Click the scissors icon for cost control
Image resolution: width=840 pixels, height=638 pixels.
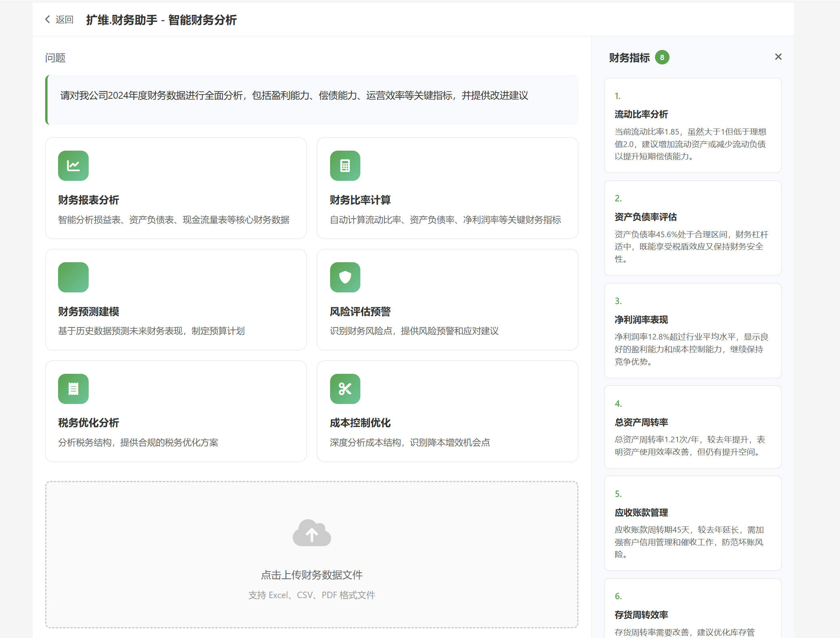coord(345,389)
